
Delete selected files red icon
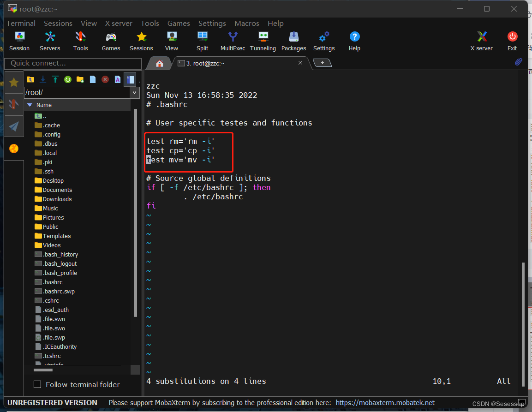coord(105,79)
